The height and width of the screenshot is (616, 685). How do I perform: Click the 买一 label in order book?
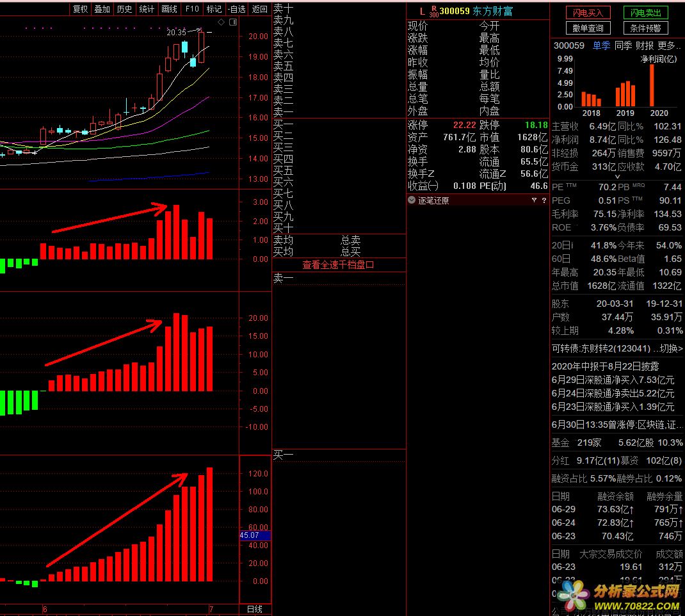point(284,125)
